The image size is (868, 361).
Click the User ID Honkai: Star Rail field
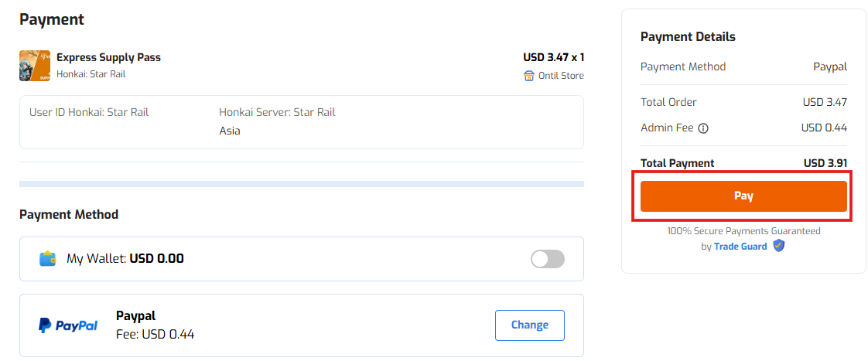coord(89,112)
